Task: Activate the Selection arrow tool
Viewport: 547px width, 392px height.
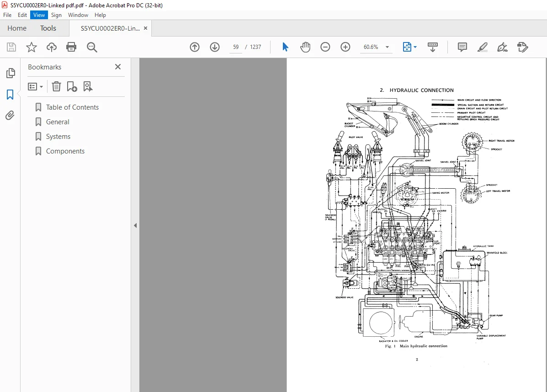Action: tap(285, 47)
